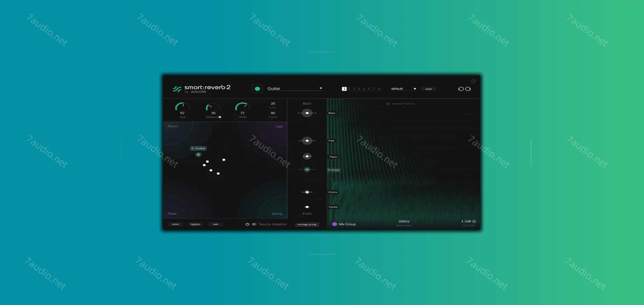Viewport: 644px width, 305px height.
Task: Select preset state 6
Action: (369, 89)
